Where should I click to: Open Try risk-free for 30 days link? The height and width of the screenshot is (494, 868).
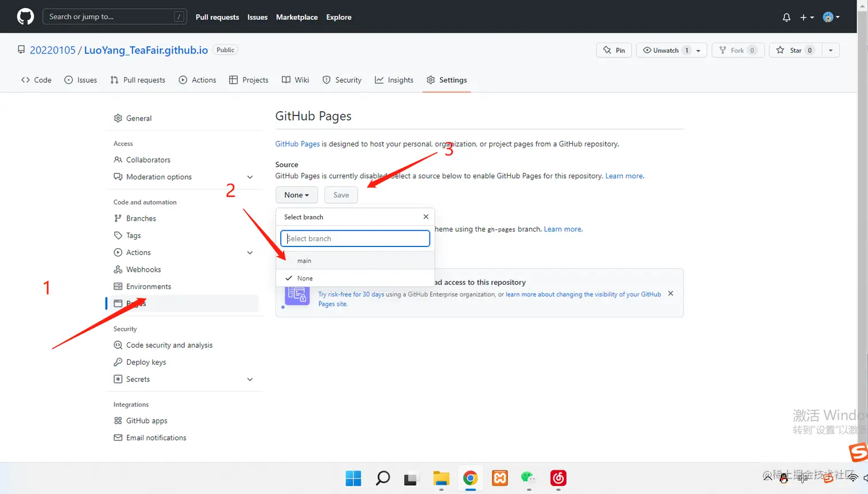click(x=351, y=294)
